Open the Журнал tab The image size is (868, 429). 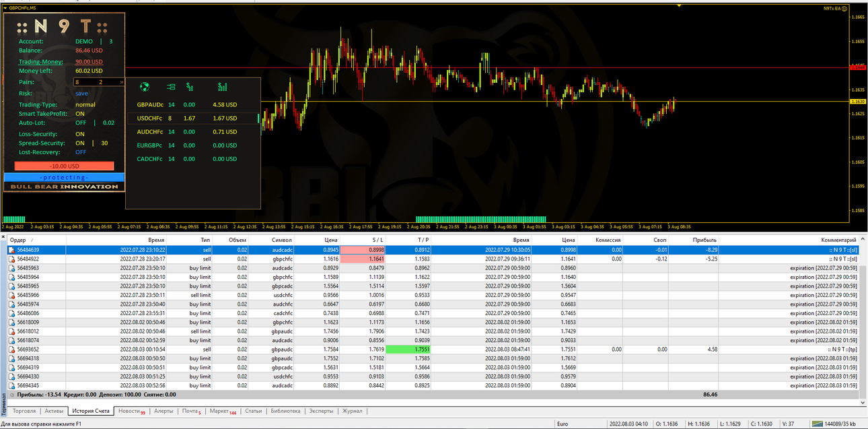point(352,411)
